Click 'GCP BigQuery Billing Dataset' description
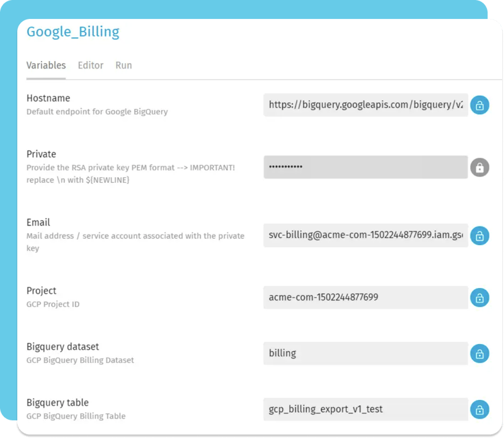 point(80,360)
